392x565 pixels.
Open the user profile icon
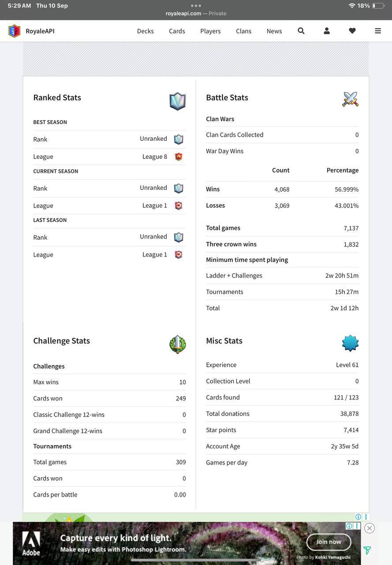327,31
